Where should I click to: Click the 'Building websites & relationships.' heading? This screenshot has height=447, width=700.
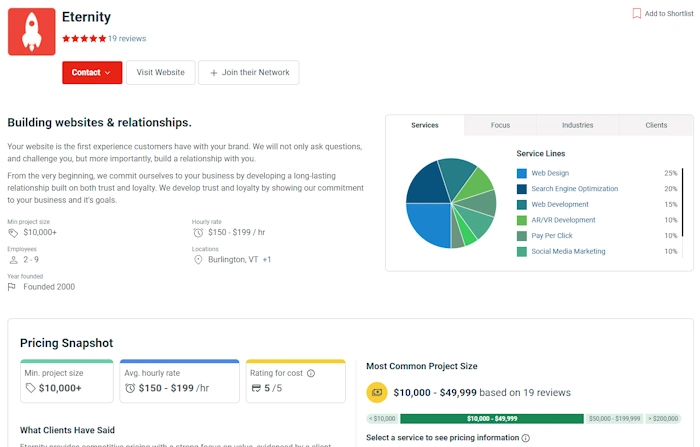coord(99,123)
